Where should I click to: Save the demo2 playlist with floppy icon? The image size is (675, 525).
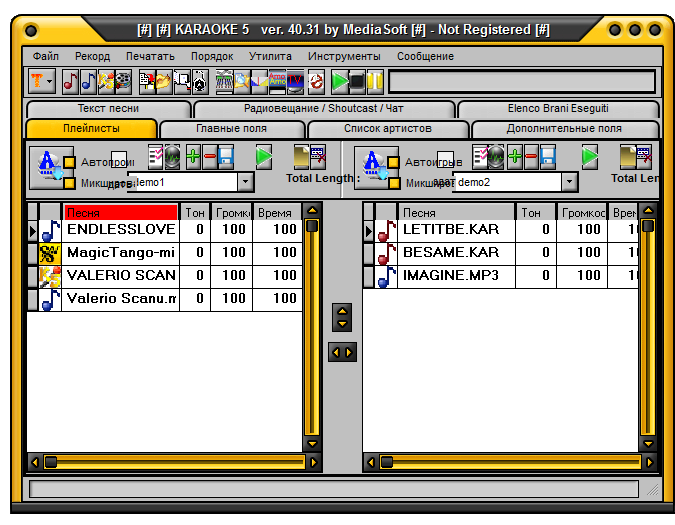click(548, 156)
